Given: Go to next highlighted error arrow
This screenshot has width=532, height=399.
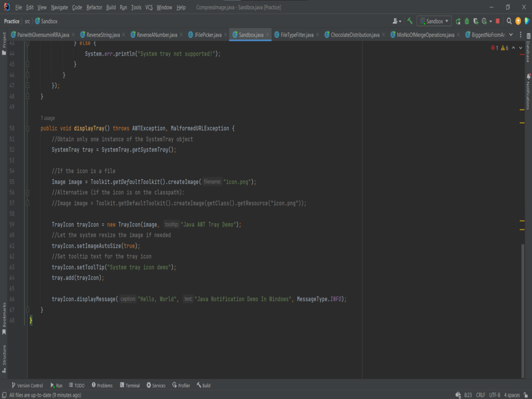Looking at the screenshot, I should (521, 48).
